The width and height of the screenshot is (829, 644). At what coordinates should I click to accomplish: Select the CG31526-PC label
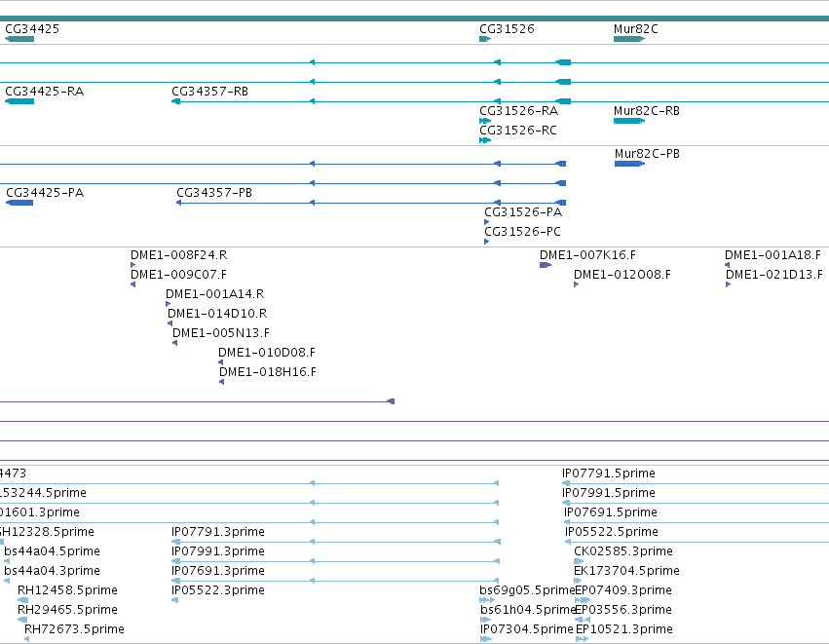tap(522, 232)
